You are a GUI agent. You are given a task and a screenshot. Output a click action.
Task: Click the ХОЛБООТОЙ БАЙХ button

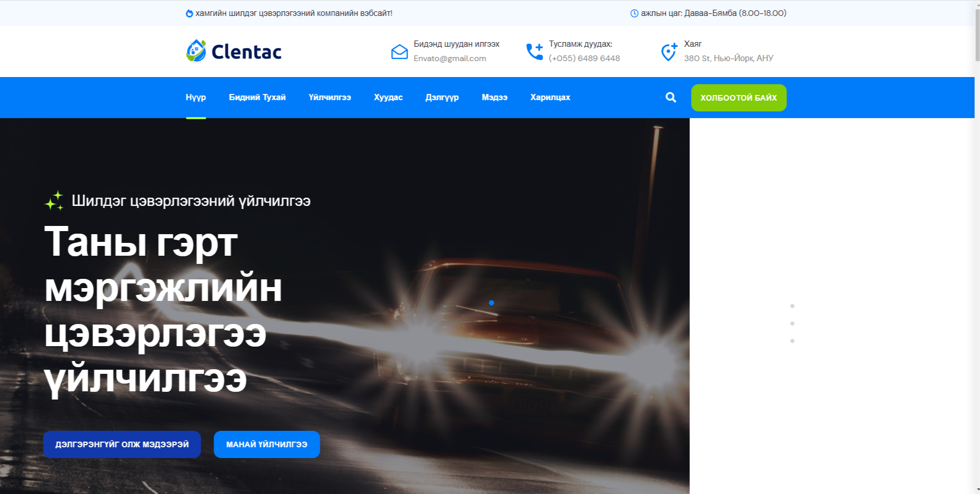point(739,98)
